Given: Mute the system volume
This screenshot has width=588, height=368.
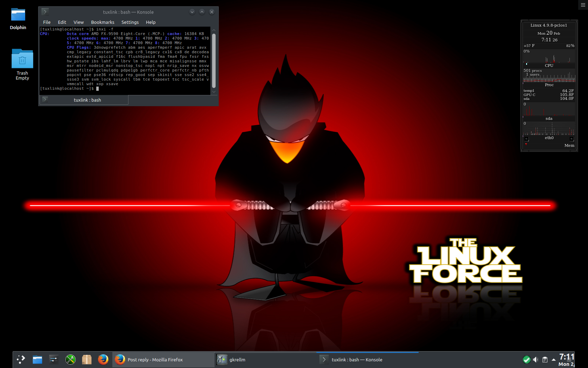Looking at the screenshot, I should coord(536,359).
